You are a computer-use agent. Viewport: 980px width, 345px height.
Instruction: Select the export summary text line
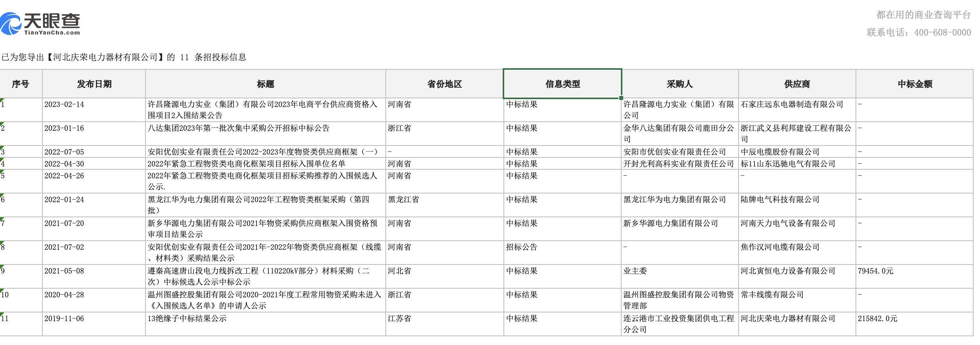[124, 57]
